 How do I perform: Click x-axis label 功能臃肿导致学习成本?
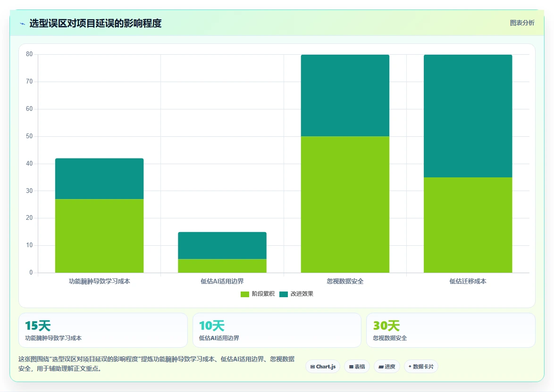click(x=99, y=282)
